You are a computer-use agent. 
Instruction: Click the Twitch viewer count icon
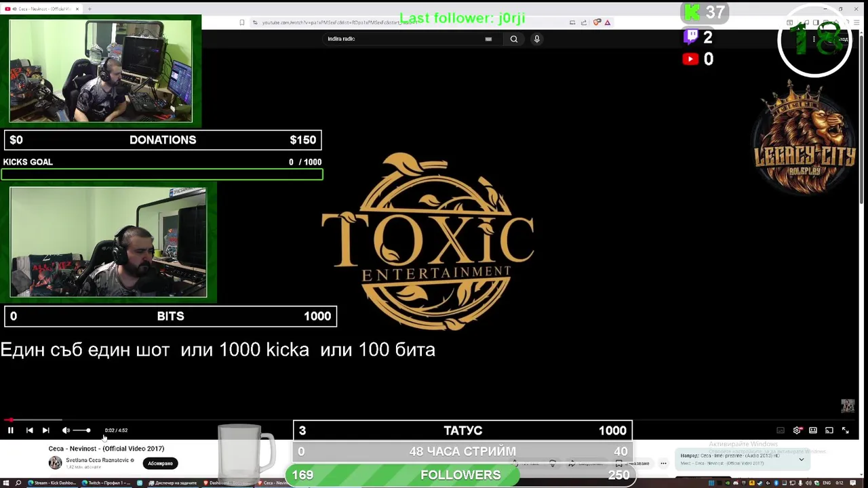(690, 37)
